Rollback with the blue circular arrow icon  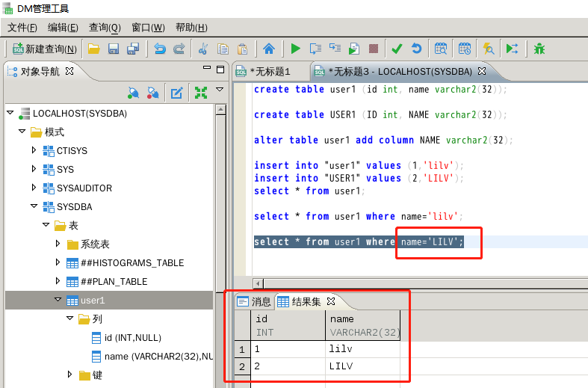416,49
